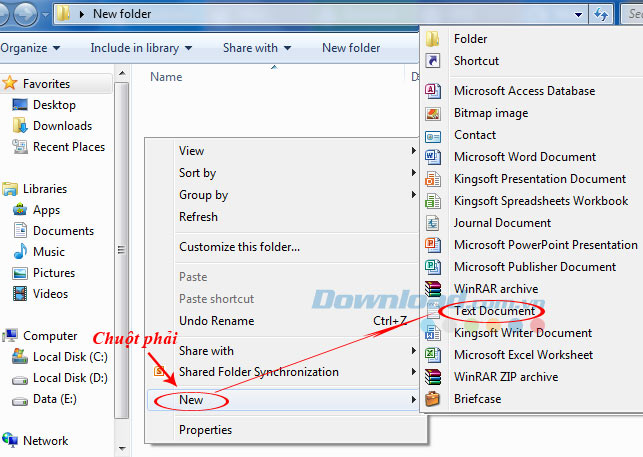Click the Microsoft Word Document icon
The height and width of the screenshot is (457, 643).
click(433, 157)
